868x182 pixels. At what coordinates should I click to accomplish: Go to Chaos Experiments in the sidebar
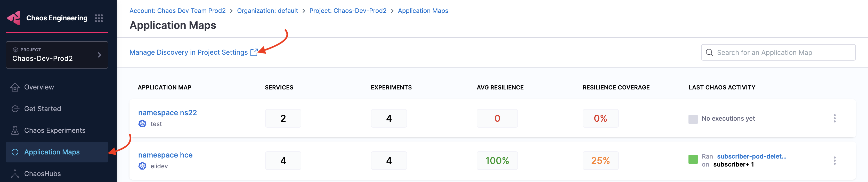[x=55, y=130]
